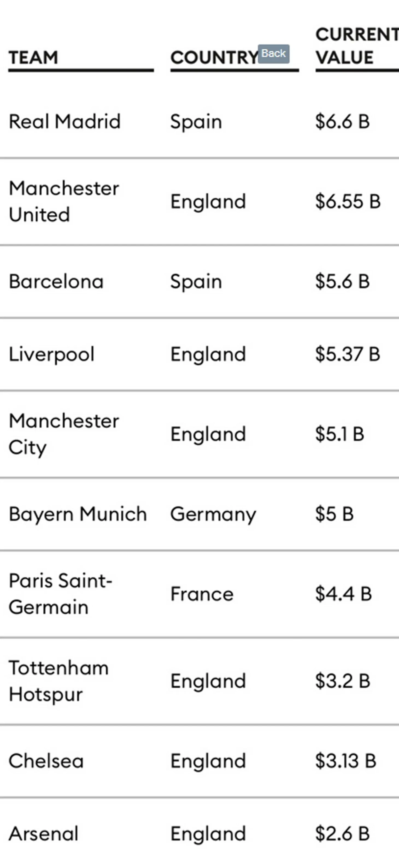
Task: Click the Barcelona team cell
Action: pyautogui.click(x=56, y=281)
